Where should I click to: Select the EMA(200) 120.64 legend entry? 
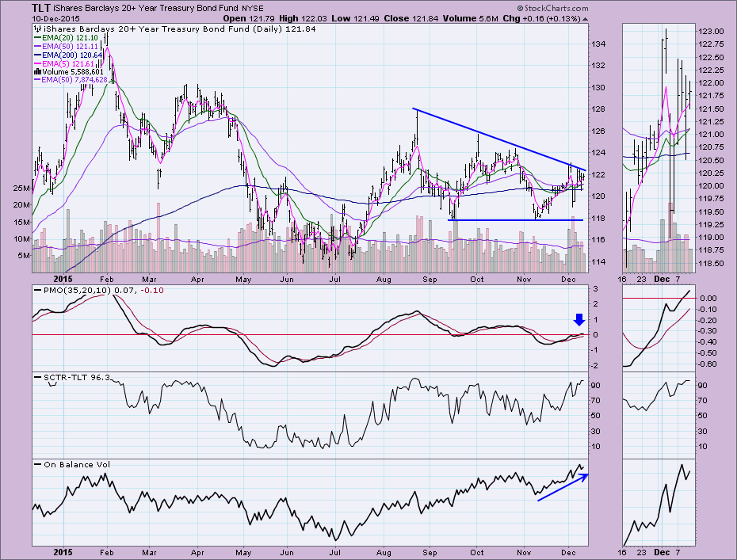pyautogui.click(x=69, y=55)
